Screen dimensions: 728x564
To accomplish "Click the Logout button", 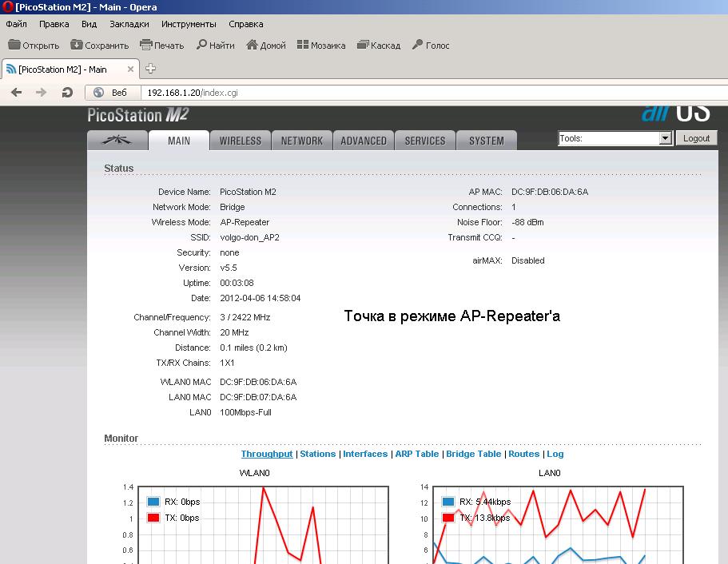I will click(x=696, y=138).
